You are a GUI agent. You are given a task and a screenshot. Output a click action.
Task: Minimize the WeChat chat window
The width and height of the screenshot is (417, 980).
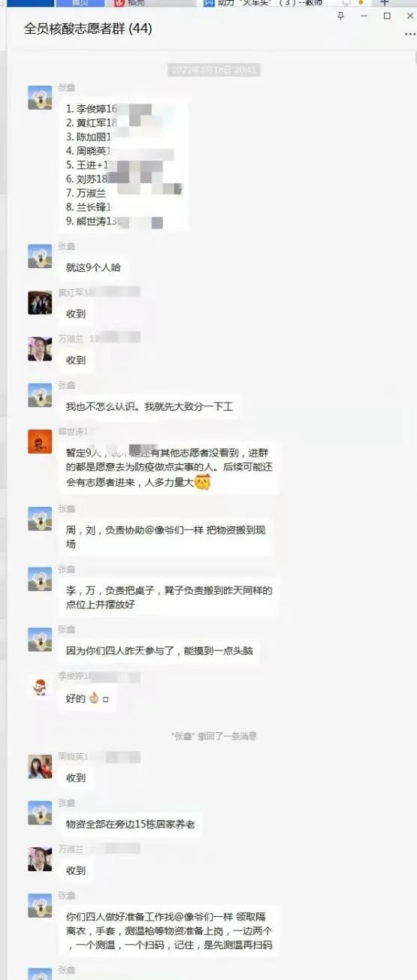click(364, 16)
